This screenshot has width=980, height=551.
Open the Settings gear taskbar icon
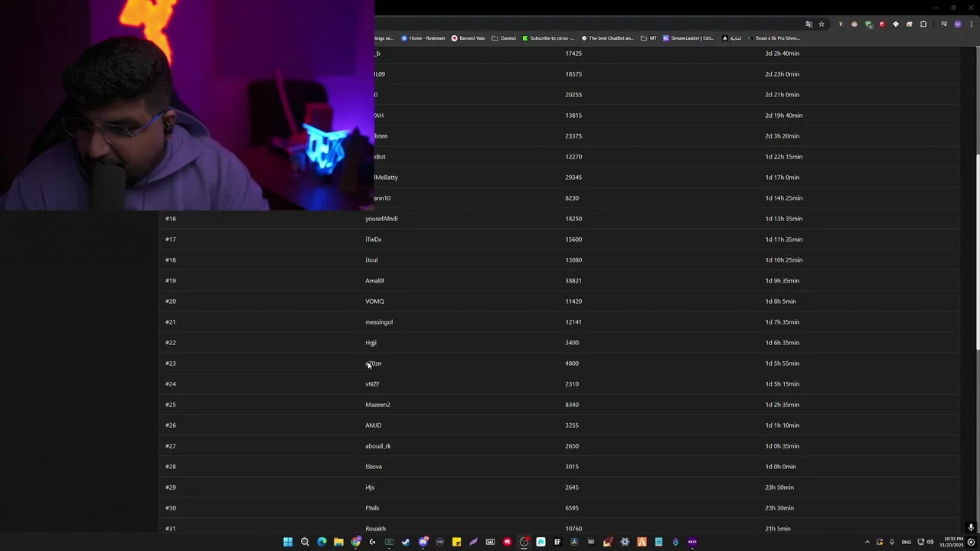(x=625, y=542)
